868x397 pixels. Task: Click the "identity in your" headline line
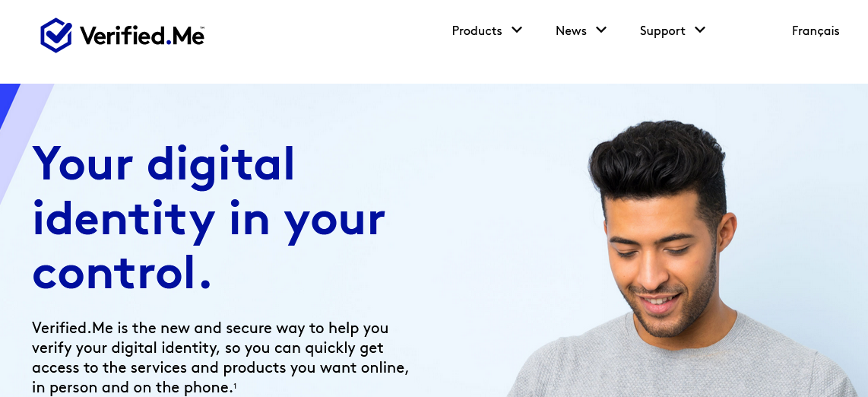[x=209, y=220]
